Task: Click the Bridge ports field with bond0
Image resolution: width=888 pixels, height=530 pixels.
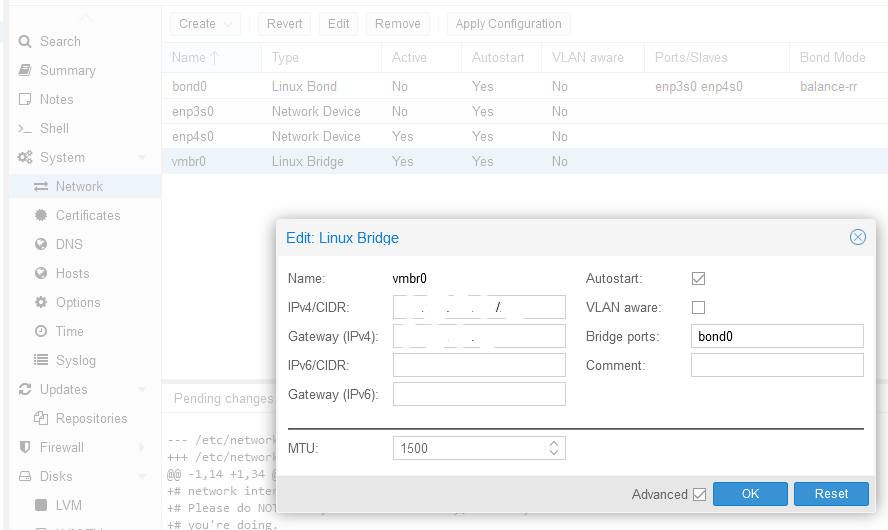Action: pos(777,336)
